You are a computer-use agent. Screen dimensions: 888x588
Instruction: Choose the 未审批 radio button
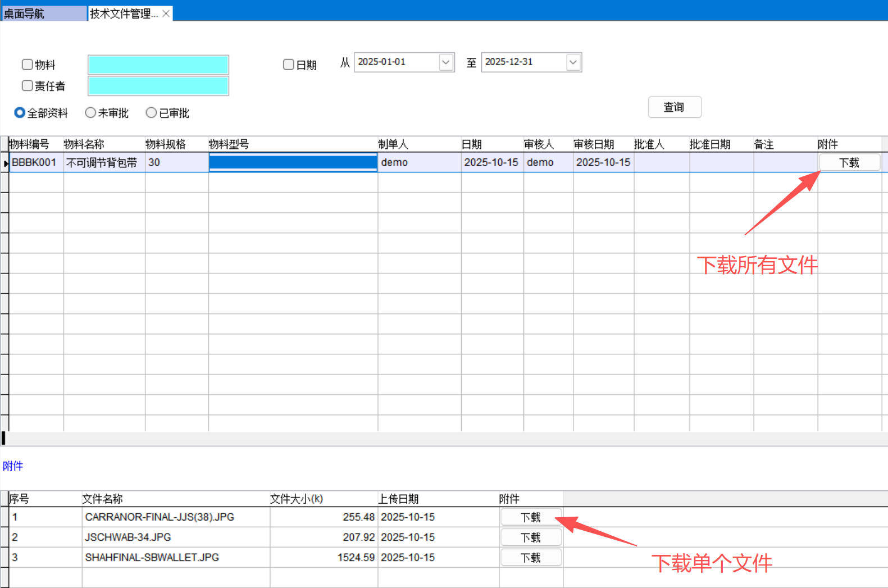(90, 113)
